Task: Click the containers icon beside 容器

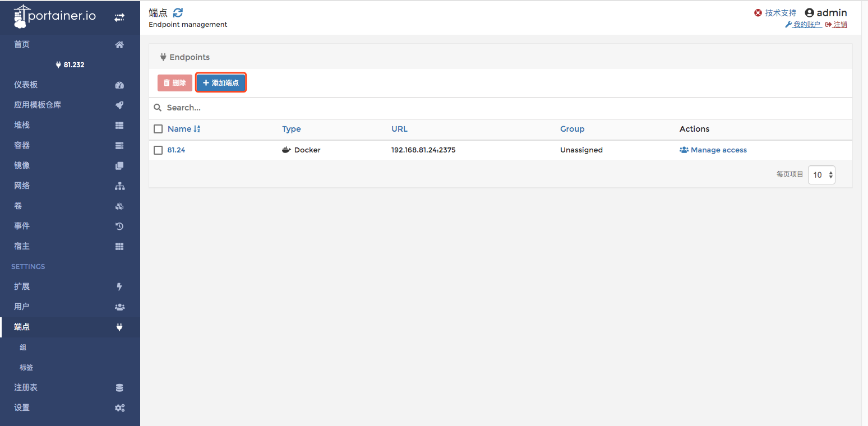Action: pos(119,146)
